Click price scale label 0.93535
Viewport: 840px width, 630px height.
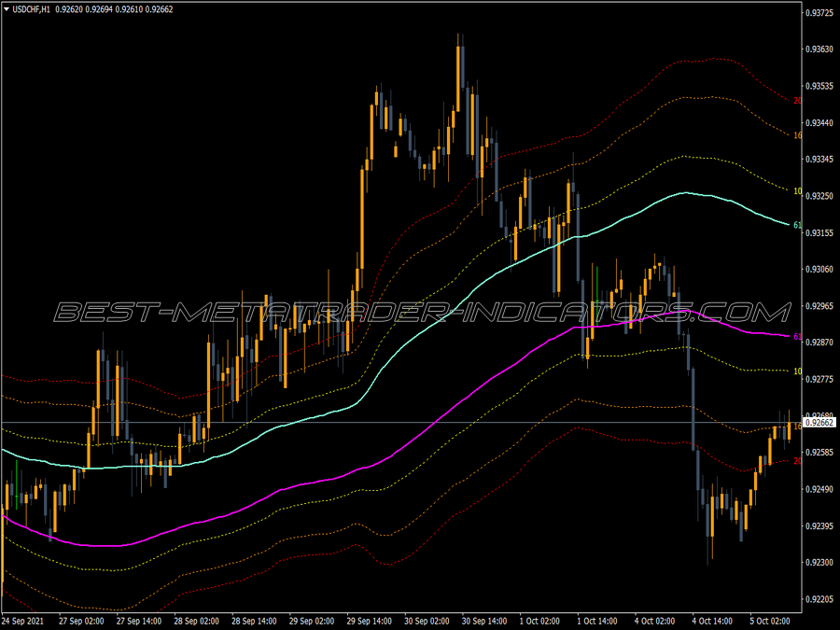click(819, 86)
